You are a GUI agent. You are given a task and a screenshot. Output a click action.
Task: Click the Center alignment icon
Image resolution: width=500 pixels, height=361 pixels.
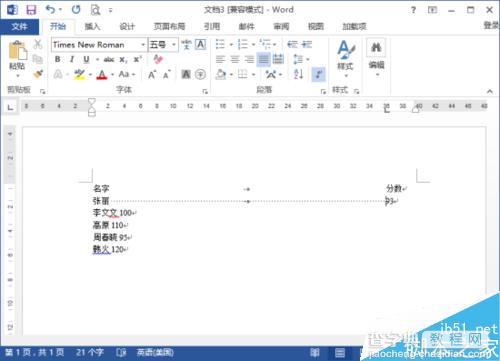(235, 59)
